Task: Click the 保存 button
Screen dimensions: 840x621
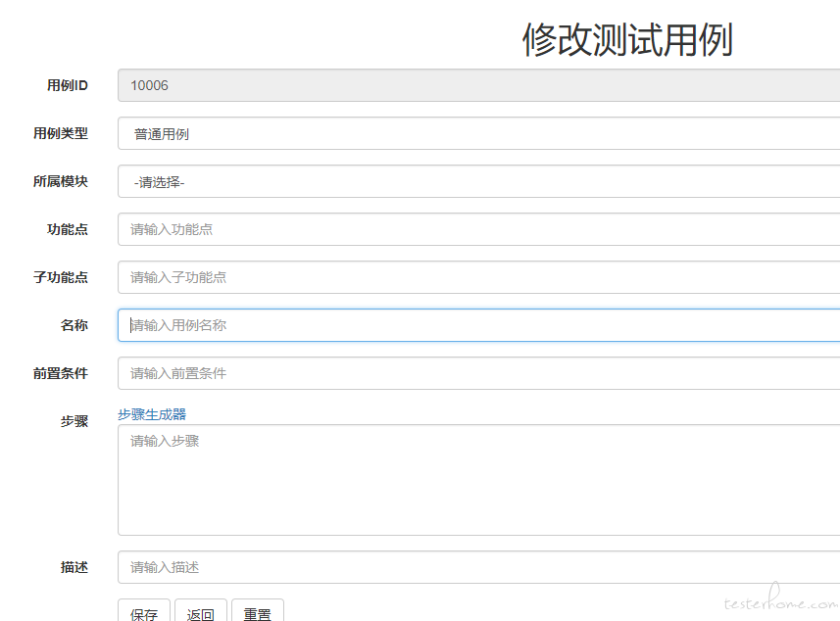Action: (x=144, y=612)
